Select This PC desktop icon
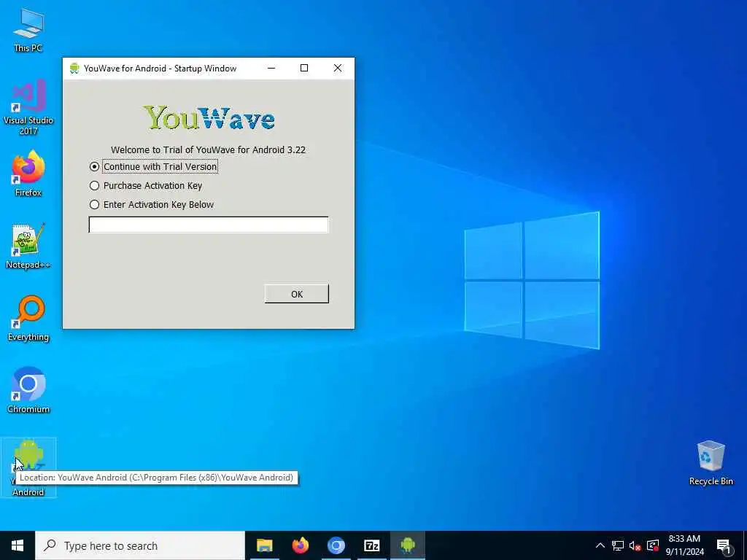This screenshot has width=747, height=560. point(28,30)
